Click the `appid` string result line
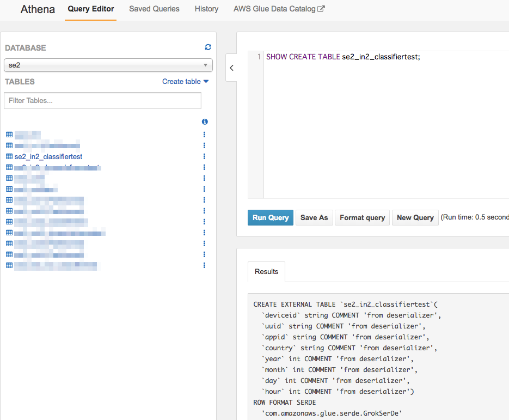 click(x=345, y=337)
